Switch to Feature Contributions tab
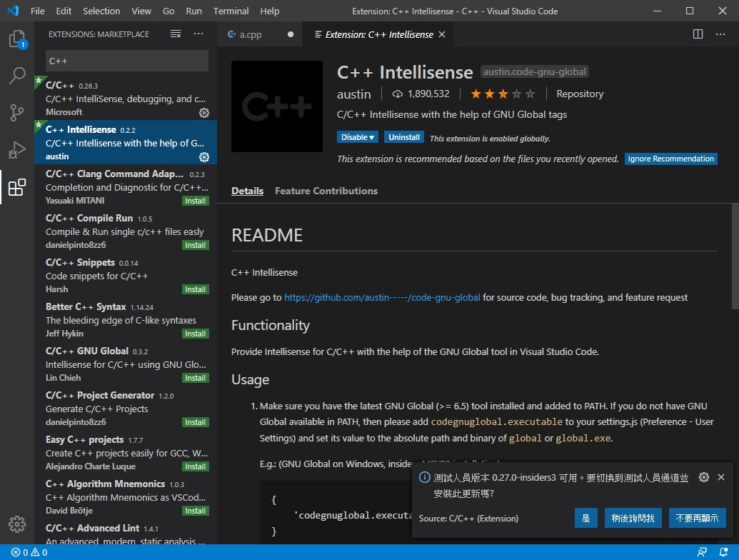This screenshot has width=739, height=560. (x=326, y=191)
